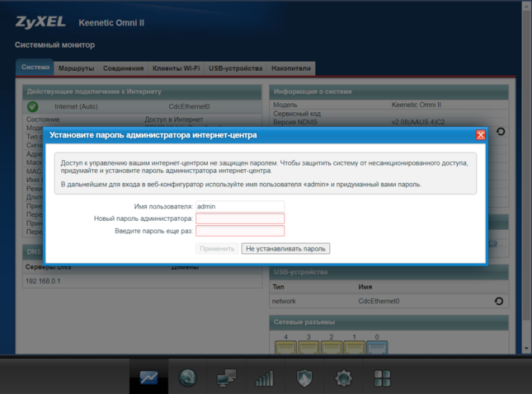Click the DNS server address 192.168.0.1
Screen dimensions: 532x394
[x=43, y=281]
